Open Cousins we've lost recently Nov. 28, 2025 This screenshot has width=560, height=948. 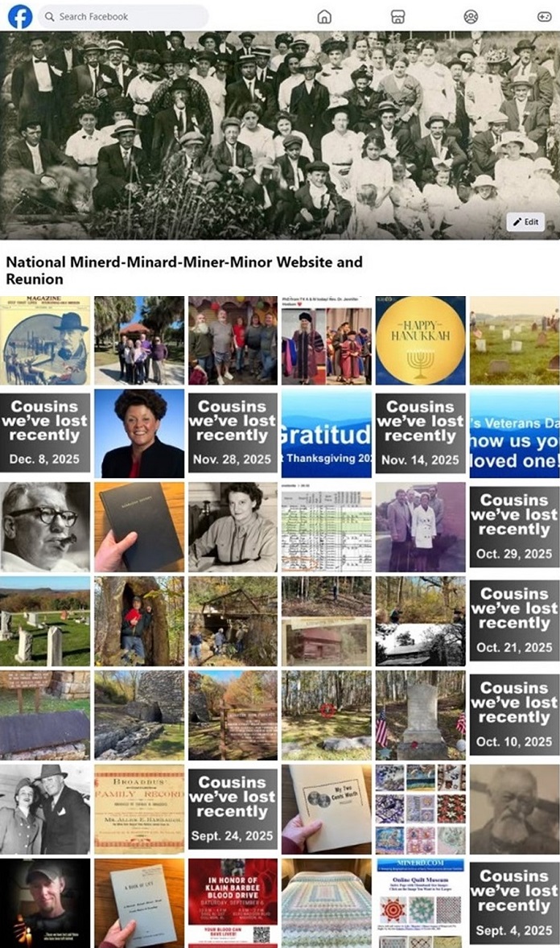(233, 433)
